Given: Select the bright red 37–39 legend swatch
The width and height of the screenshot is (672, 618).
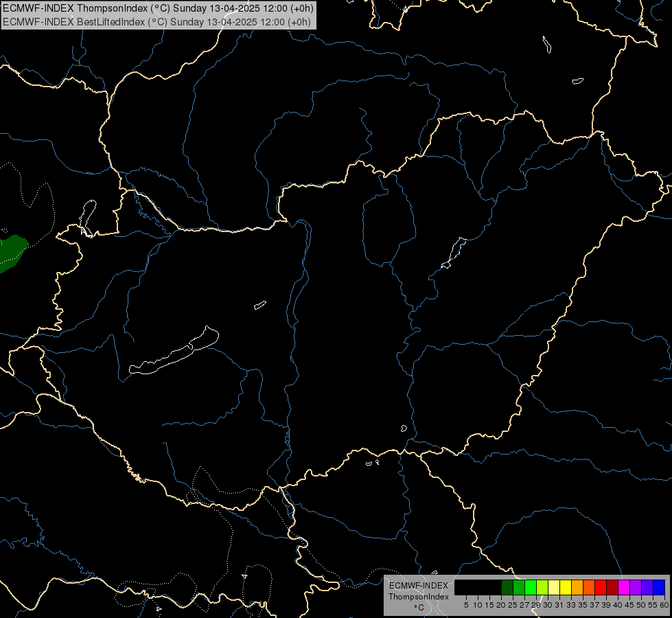Looking at the screenshot, I should [x=601, y=587].
